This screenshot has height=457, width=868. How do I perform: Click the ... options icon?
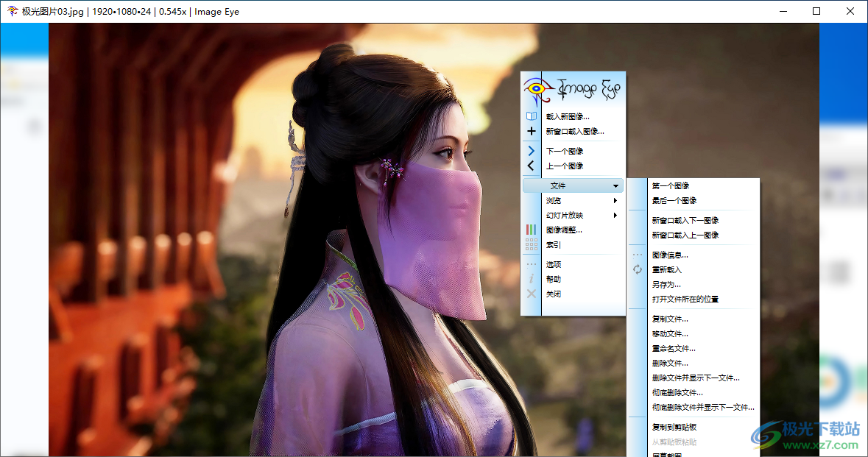point(530,263)
